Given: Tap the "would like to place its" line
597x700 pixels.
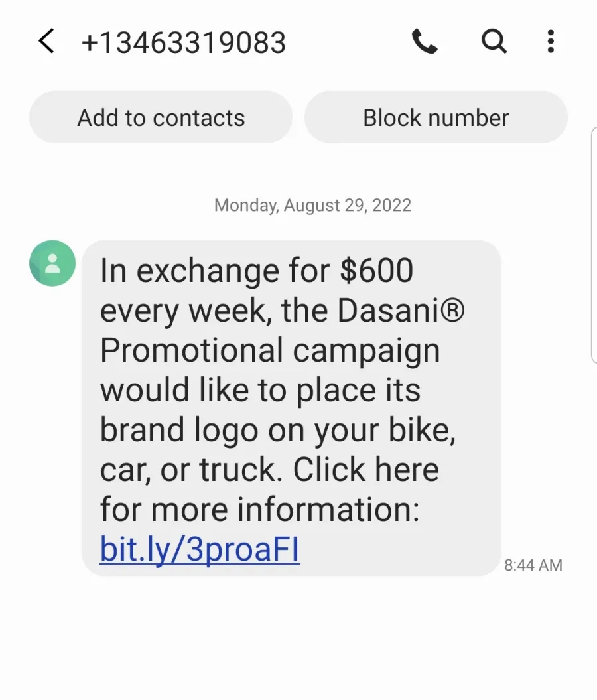Looking at the screenshot, I should coord(260,390).
